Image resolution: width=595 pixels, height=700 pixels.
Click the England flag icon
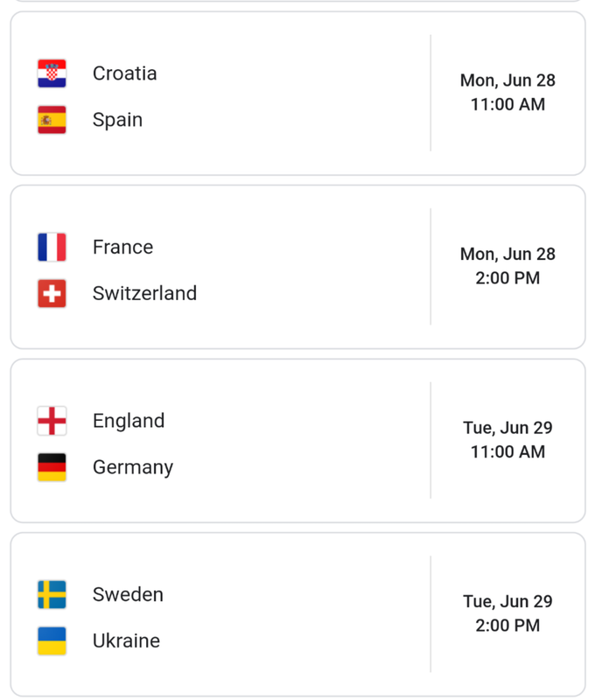point(52,421)
